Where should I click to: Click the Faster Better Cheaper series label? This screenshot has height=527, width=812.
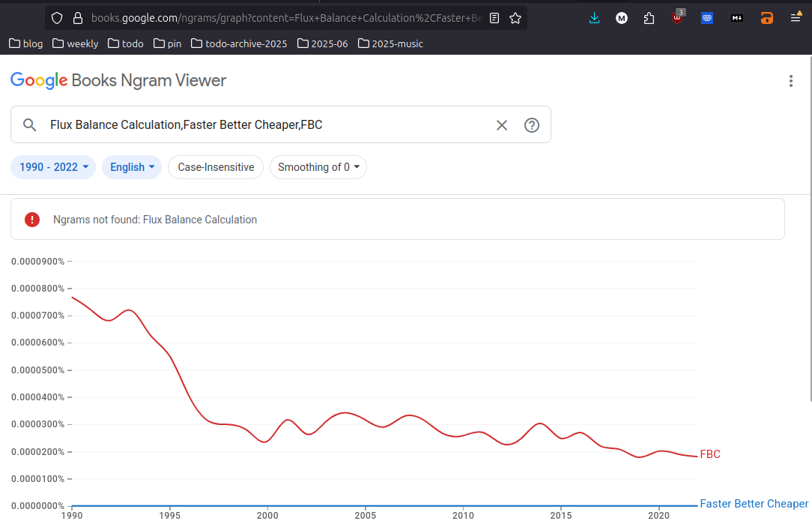pos(754,504)
